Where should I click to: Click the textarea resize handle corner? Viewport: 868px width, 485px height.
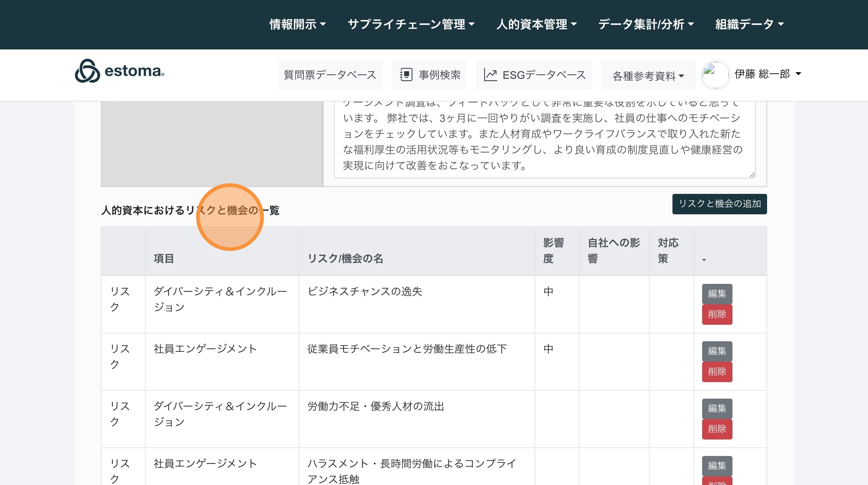click(x=752, y=174)
